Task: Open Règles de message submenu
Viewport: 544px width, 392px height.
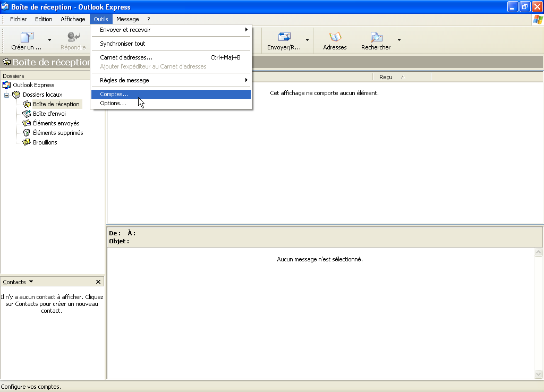Action: coord(171,80)
